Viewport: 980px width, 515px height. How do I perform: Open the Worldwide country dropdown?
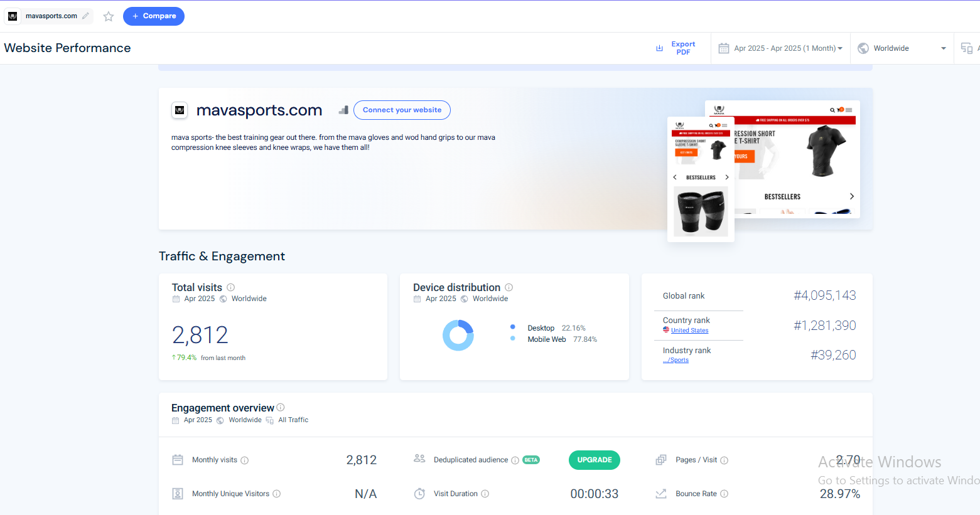pos(902,48)
